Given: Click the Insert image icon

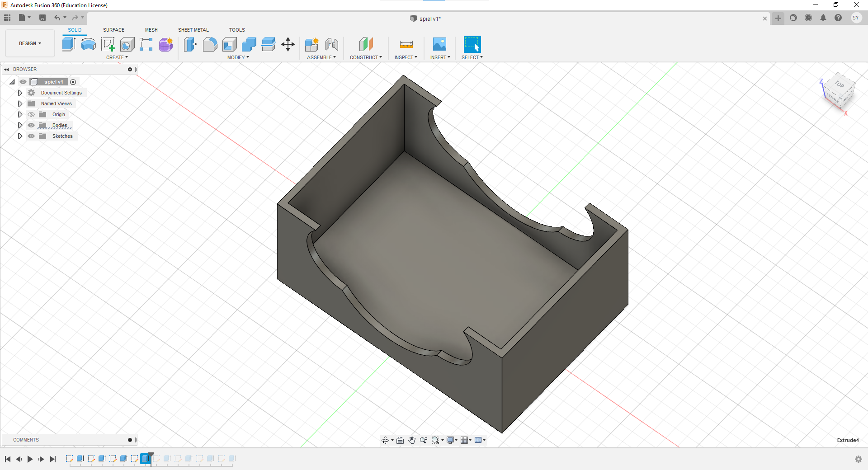Looking at the screenshot, I should 439,44.
